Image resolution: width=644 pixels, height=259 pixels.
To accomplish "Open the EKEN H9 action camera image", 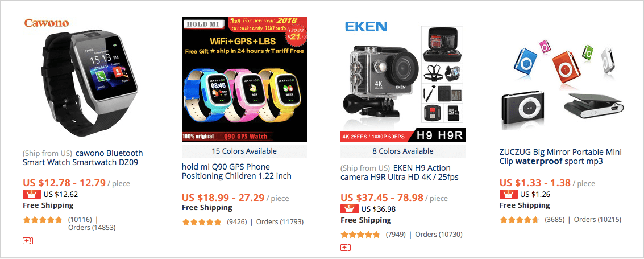I will tap(403, 80).
